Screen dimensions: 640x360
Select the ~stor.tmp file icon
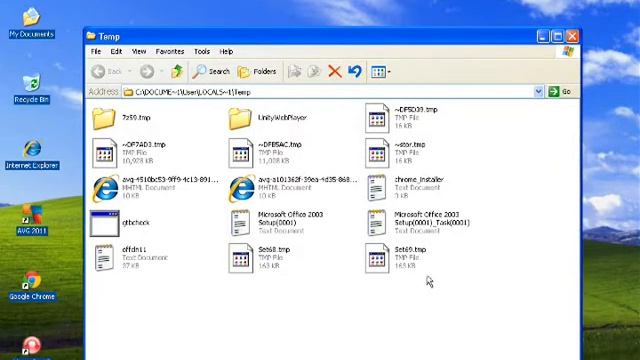click(377, 153)
